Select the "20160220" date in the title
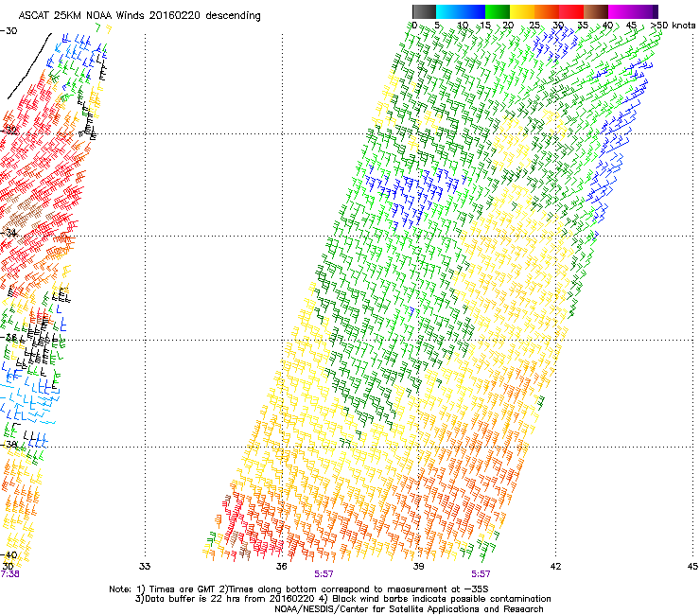This screenshot has height=615, width=700. click(175, 15)
